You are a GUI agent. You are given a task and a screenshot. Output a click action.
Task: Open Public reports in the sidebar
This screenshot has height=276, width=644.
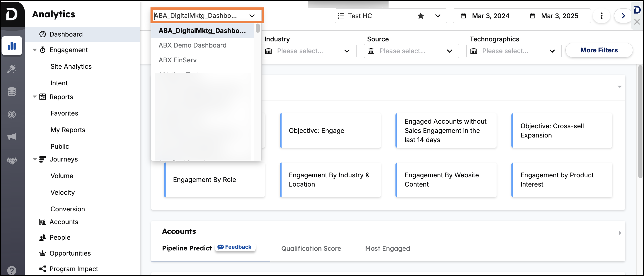pyautogui.click(x=60, y=146)
